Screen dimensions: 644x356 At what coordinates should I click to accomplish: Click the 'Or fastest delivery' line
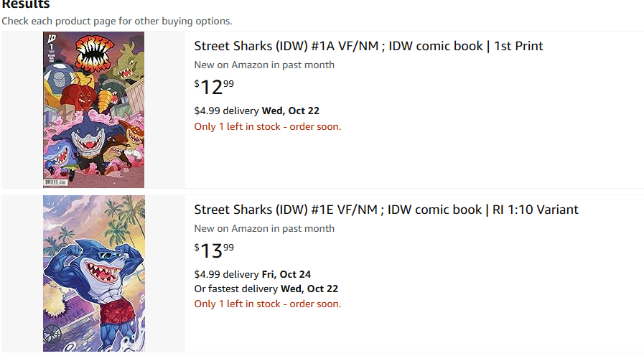(266, 289)
